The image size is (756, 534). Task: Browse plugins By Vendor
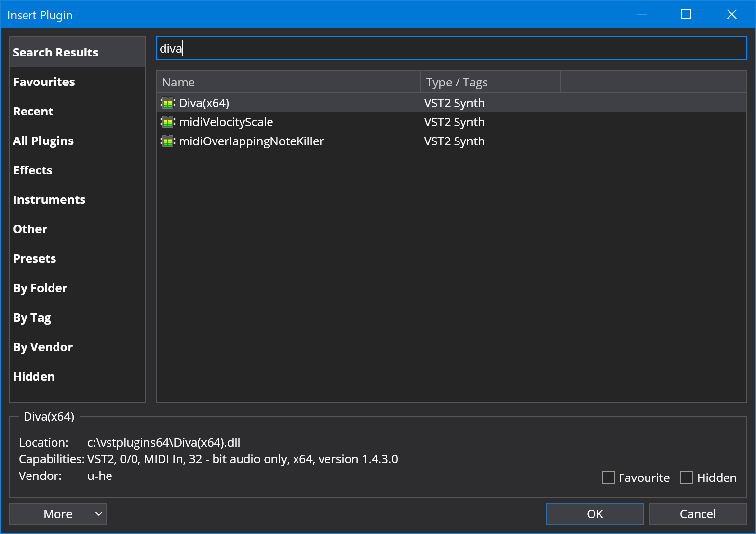pos(78,347)
